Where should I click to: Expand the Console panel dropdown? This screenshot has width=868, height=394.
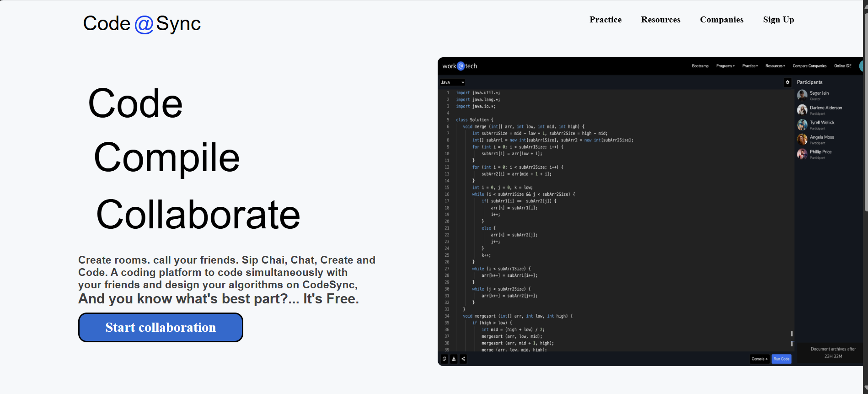(x=759, y=359)
